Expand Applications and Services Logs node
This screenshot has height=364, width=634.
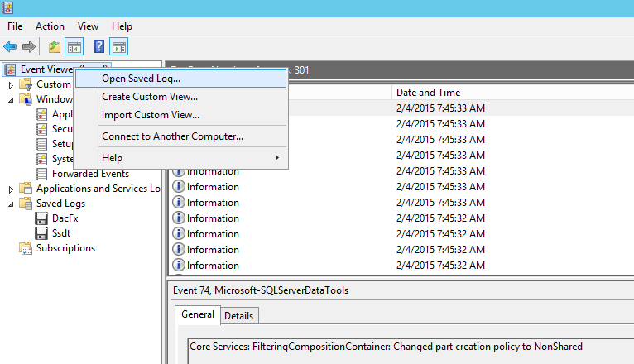click(11, 189)
